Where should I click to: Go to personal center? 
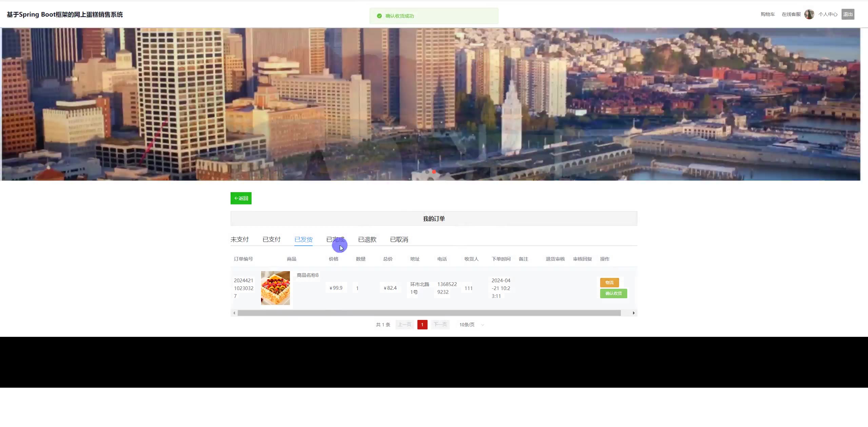pos(828,14)
